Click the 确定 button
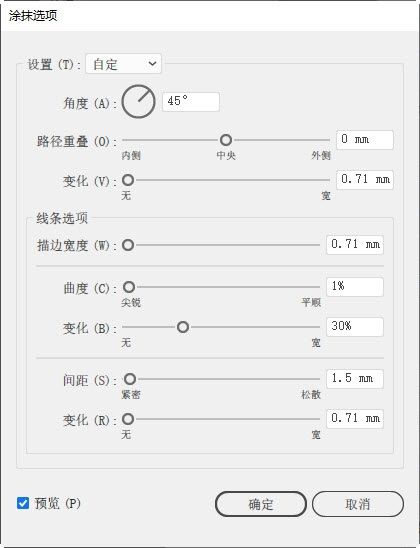This screenshot has width=420, height=548. 261,504
